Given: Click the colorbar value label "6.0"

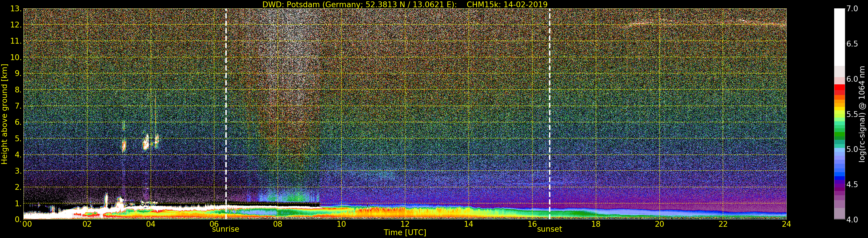Looking at the screenshot, I should coord(852,79).
